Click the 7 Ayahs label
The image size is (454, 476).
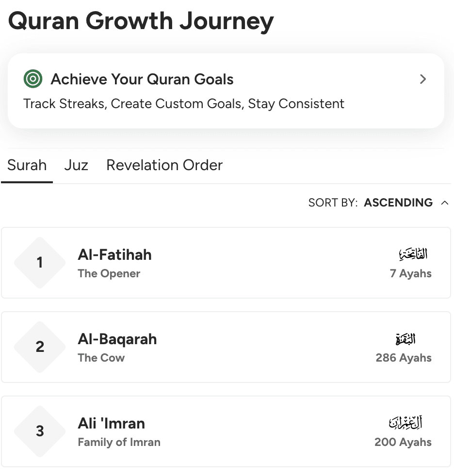pyautogui.click(x=410, y=274)
